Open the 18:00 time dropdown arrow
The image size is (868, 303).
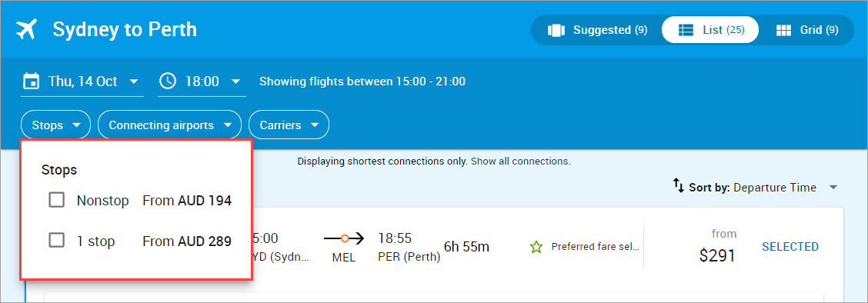coord(235,82)
